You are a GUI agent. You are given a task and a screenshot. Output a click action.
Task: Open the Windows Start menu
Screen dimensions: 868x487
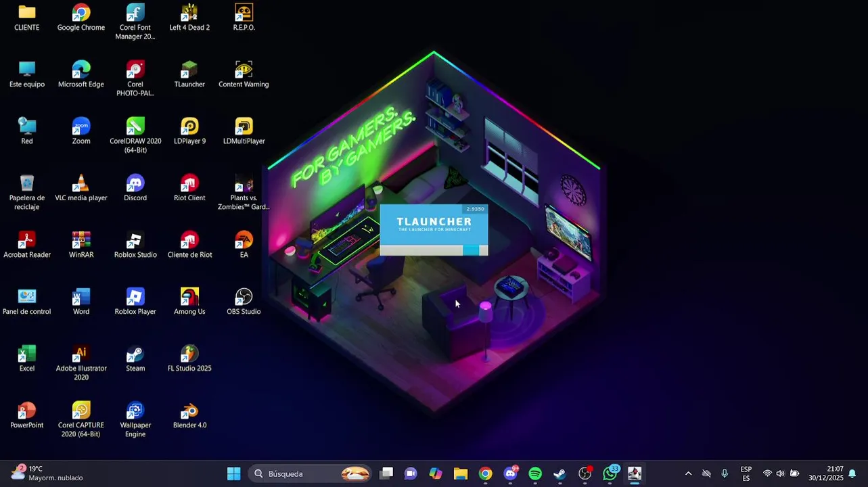point(234,473)
